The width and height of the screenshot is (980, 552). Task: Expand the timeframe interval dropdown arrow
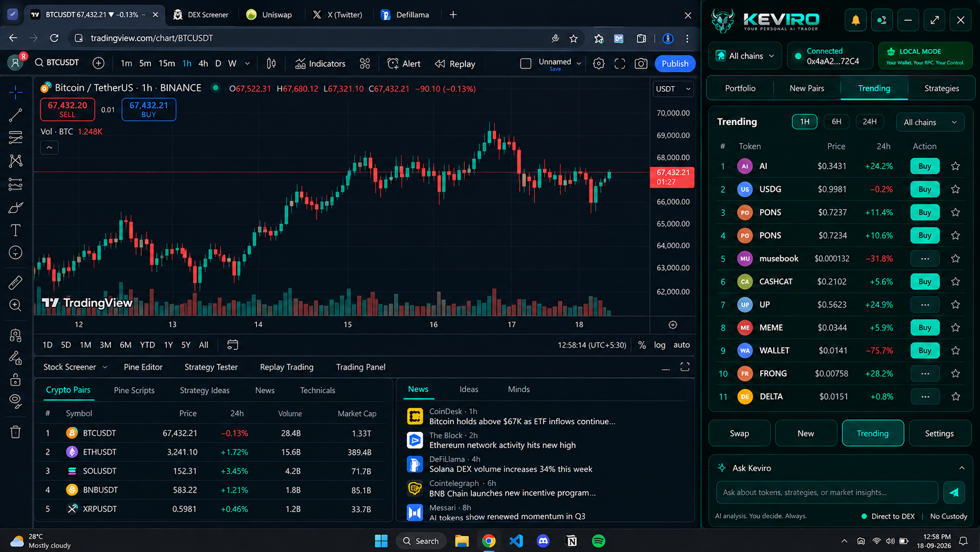click(x=247, y=63)
